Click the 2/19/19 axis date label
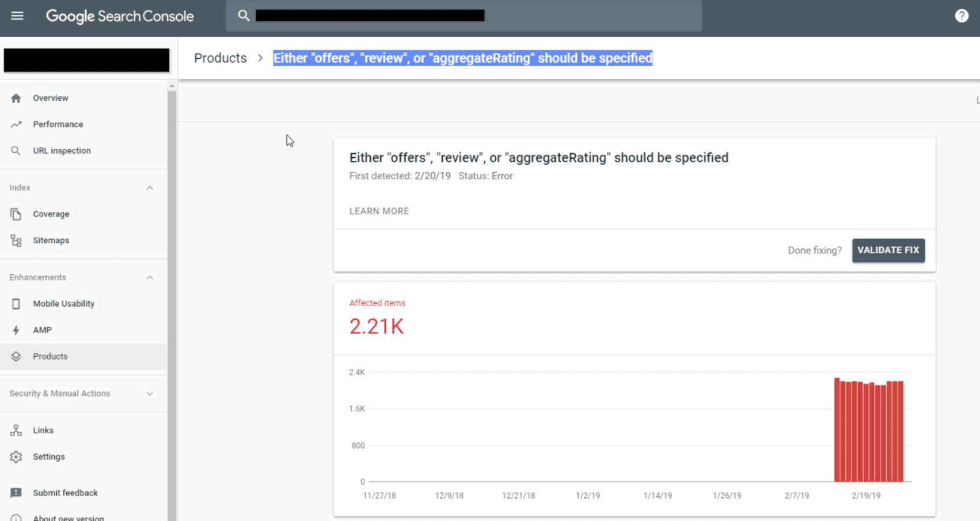This screenshot has height=521, width=980. pos(866,496)
